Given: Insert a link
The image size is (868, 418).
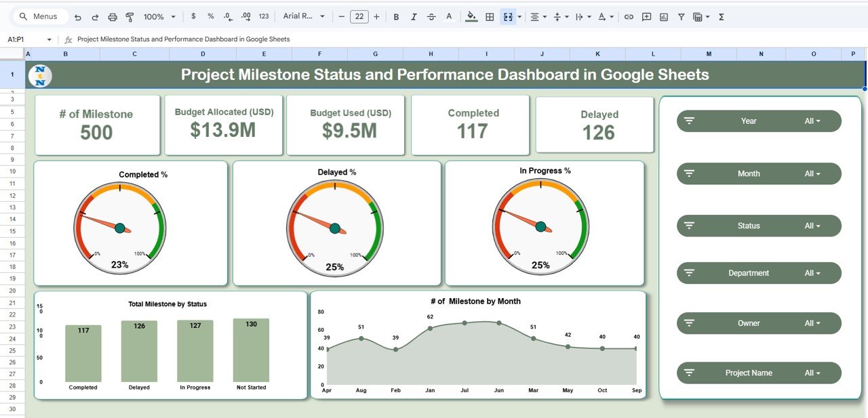Looking at the screenshot, I should (629, 16).
